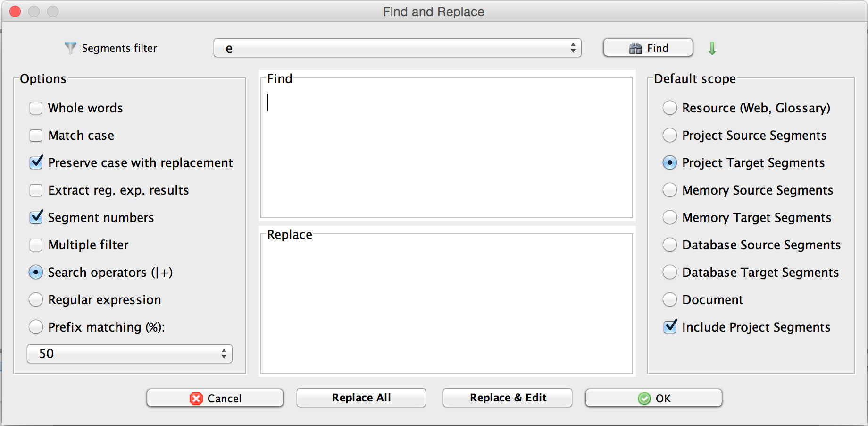Image resolution: width=868 pixels, height=426 pixels.
Task: Enable Extract reg. exp. results
Action: (x=36, y=190)
